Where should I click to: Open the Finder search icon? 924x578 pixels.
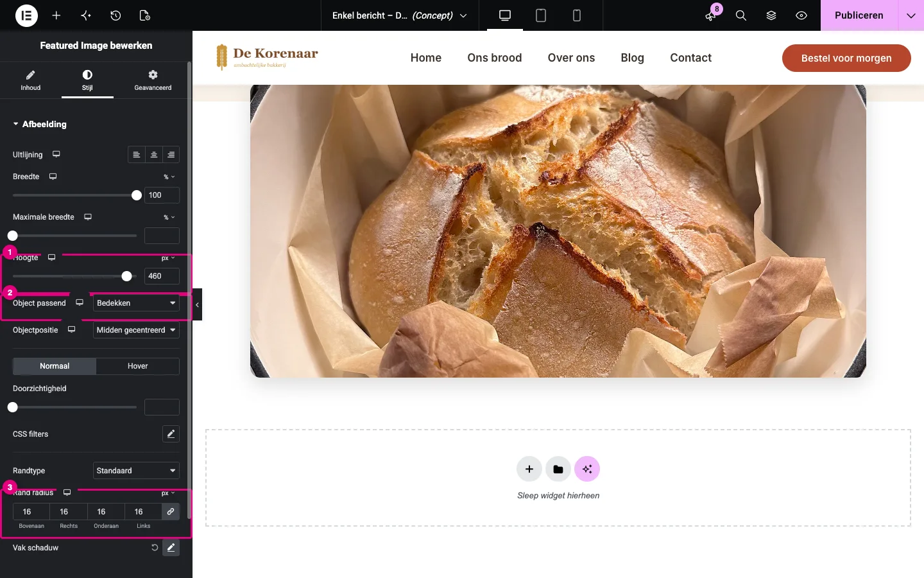coord(741,15)
